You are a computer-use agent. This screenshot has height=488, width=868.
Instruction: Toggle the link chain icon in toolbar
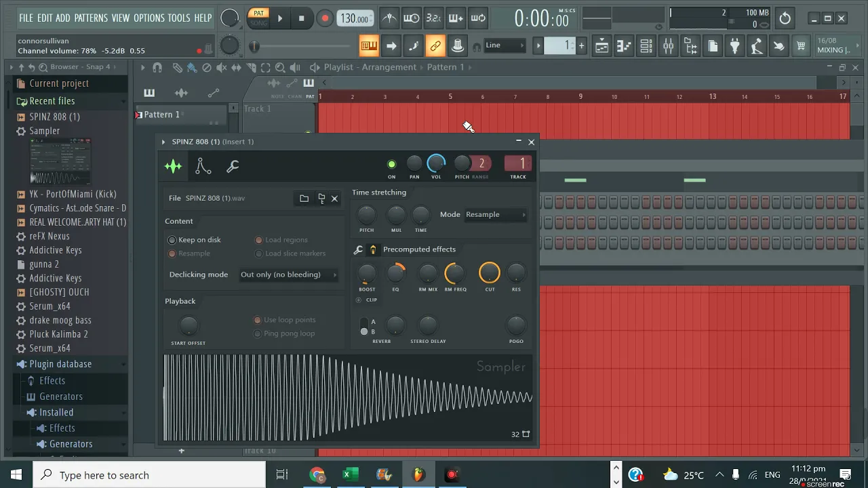435,46
